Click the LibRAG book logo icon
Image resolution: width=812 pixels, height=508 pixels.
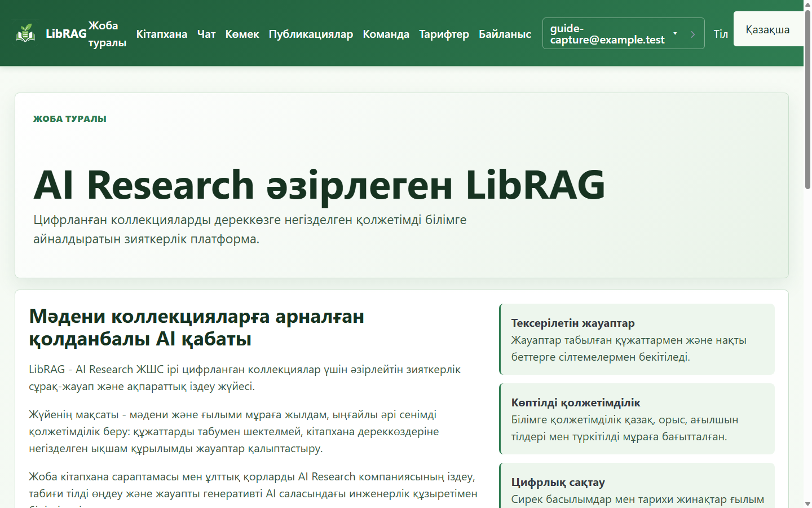(25, 33)
